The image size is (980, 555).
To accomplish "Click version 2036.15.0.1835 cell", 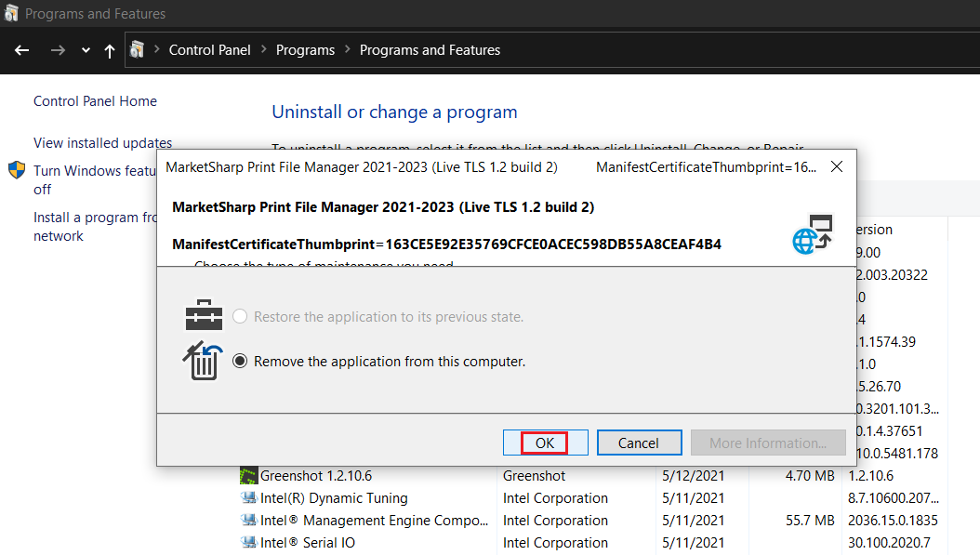I will coord(894,520).
